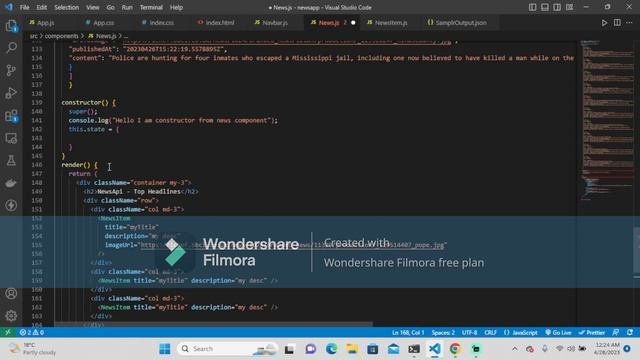Viewport: 640px width, 360px height.
Task: Show errors and warnings count in status bar
Action: pyautogui.click(x=32, y=332)
